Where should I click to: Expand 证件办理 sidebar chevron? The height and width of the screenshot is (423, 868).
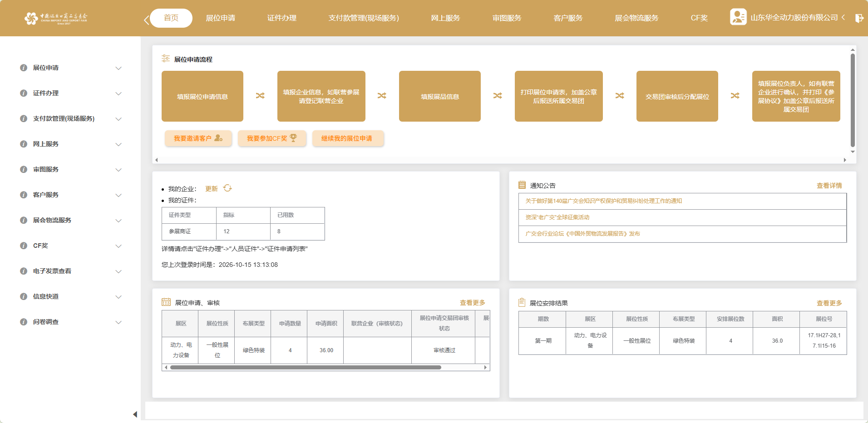coord(118,93)
